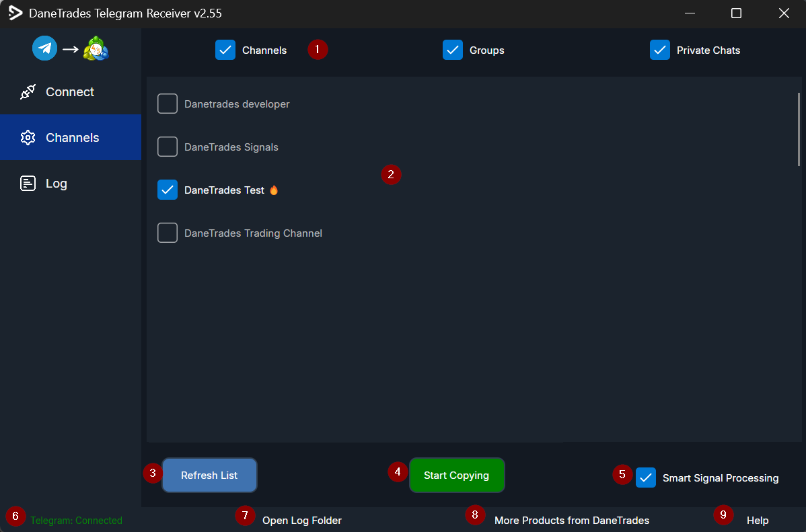Uncheck the Groups filter checkbox
The image size is (806, 532).
point(452,50)
